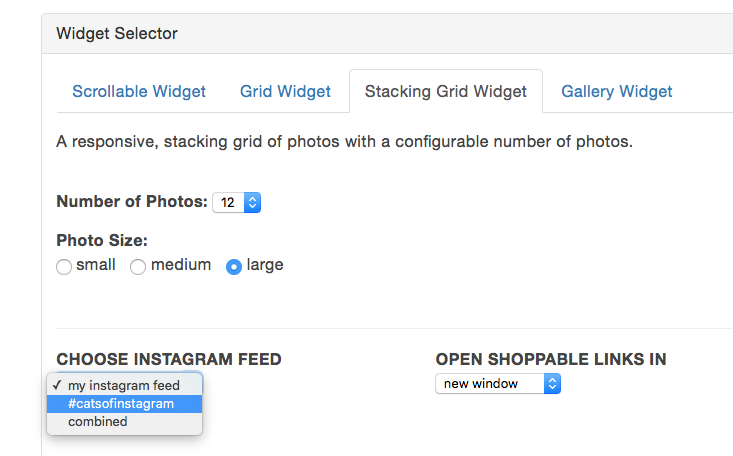The width and height of the screenshot is (733, 456).
Task: Click the Widget Selector panel header
Action: coord(117,34)
